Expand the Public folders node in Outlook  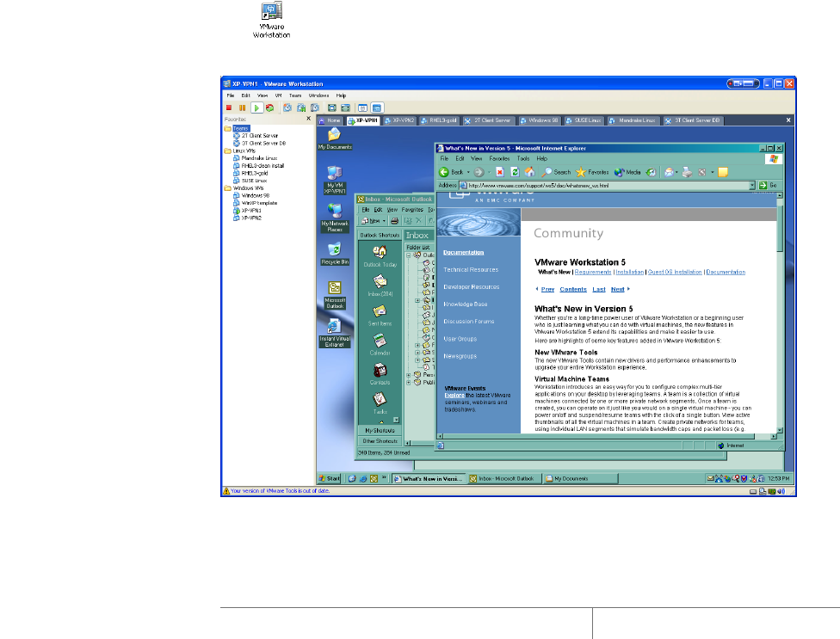pos(408,383)
